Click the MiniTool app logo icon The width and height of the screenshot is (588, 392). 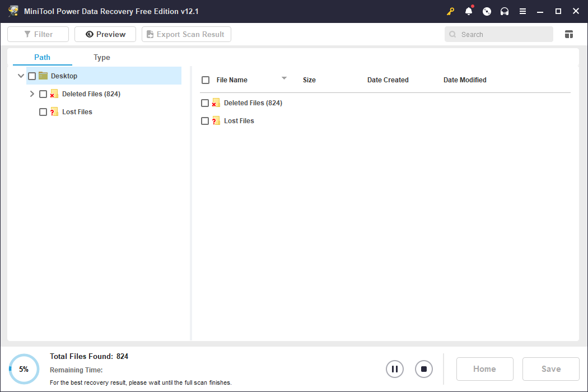[x=13, y=11]
